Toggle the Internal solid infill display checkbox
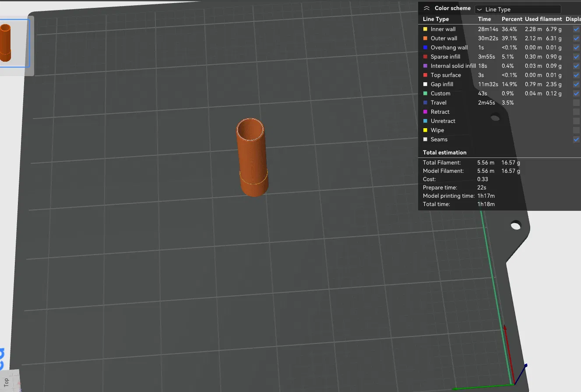This screenshot has width=581, height=392. 577,66
